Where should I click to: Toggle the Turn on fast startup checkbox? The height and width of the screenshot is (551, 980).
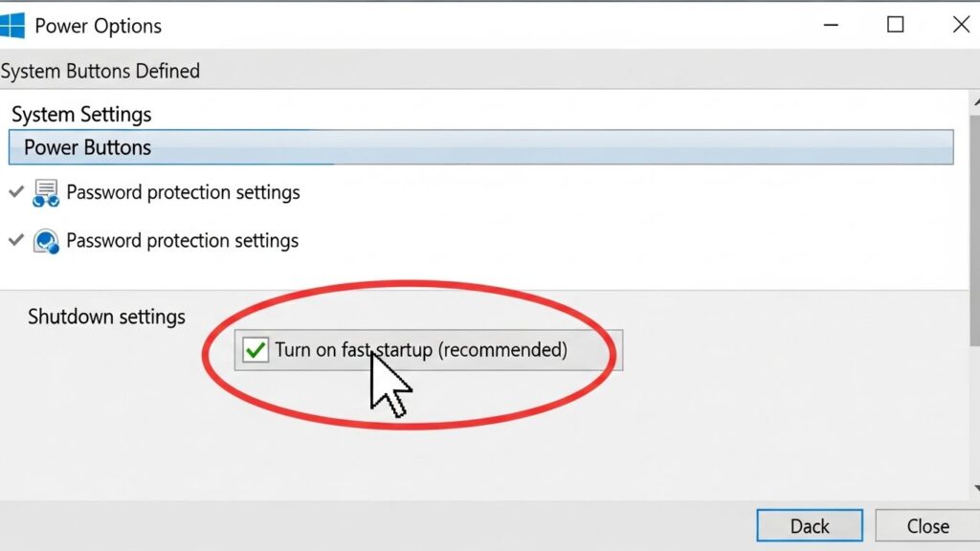(256, 350)
